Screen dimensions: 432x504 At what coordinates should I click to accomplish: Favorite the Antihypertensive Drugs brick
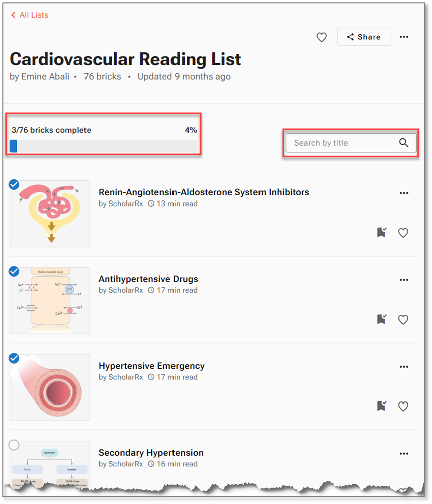(403, 320)
